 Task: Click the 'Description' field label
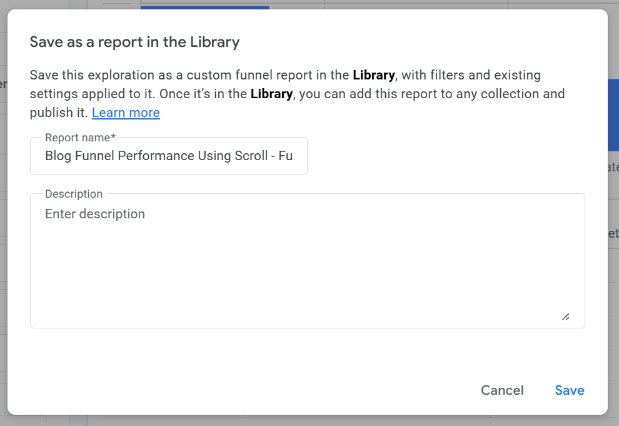point(74,193)
